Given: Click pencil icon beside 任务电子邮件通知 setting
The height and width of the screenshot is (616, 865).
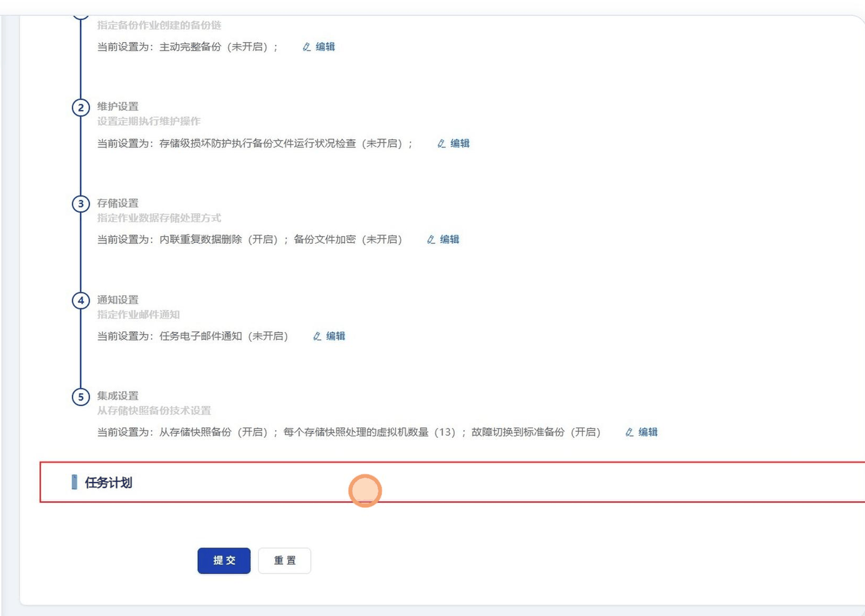Looking at the screenshot, I should point(317,336).
